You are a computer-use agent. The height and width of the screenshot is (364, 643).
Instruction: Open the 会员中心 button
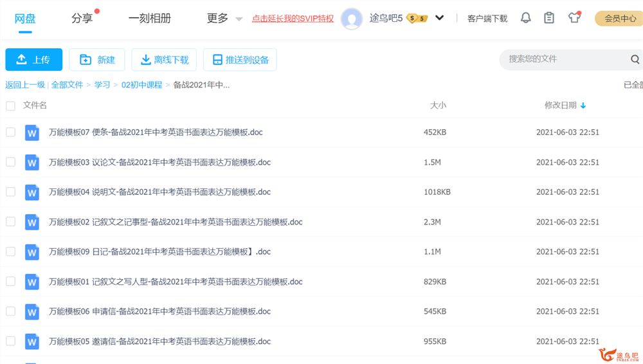pos(619,19)
